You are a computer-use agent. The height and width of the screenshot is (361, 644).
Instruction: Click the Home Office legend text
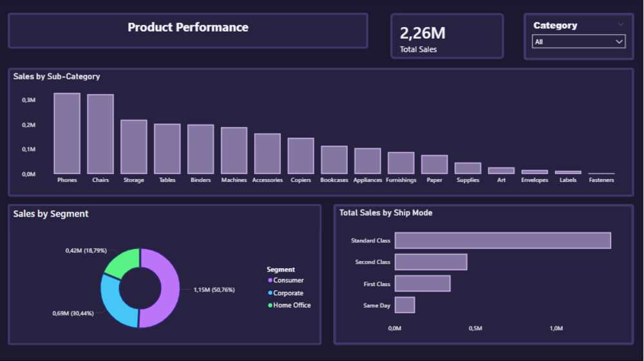tap(292, 305)
